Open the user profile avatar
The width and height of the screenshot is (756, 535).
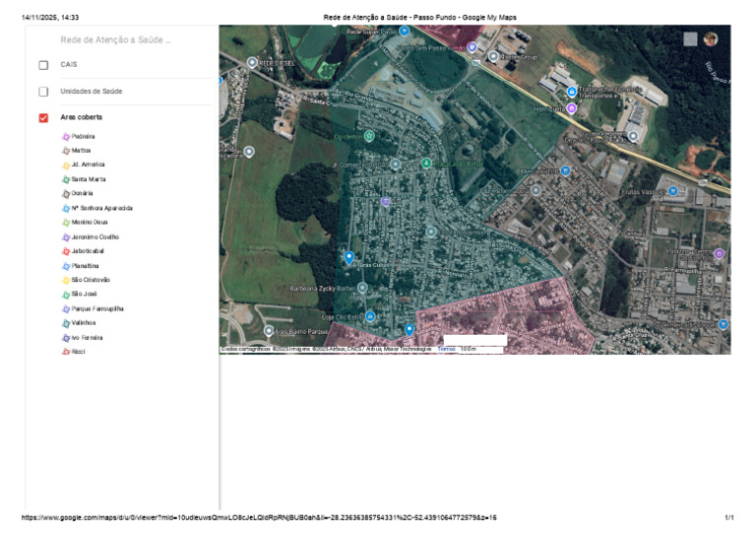(x=710, y=39)
